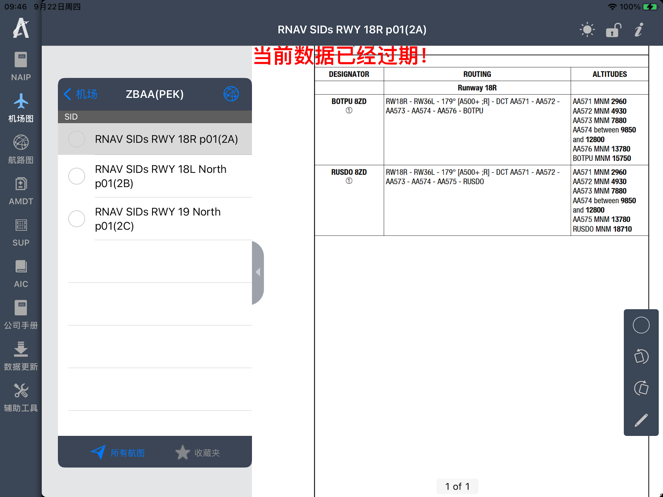Open the NAIP section in the sidebar

pos(20,66)
